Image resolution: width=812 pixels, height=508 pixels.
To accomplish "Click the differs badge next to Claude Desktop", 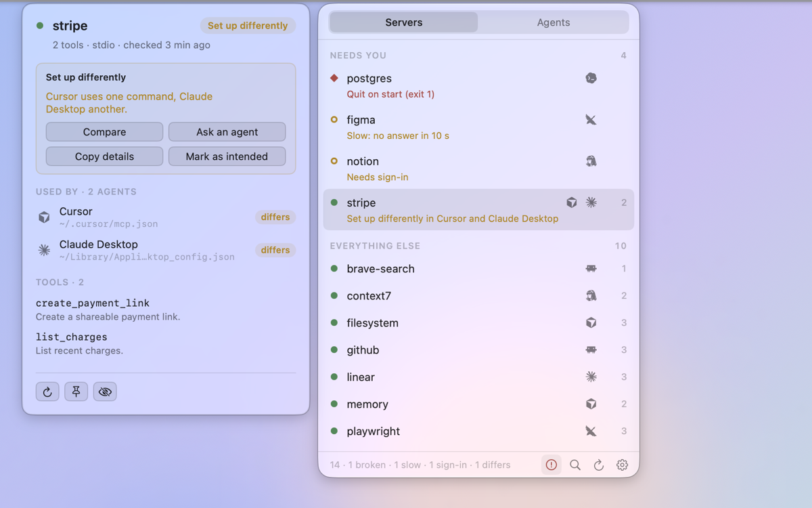I will click(x=275, y=250).
